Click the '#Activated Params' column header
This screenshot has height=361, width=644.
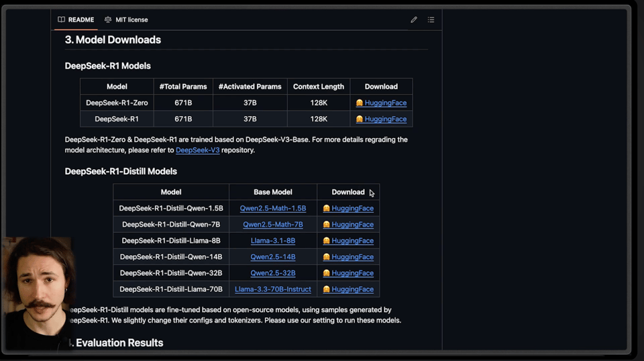tap(250, 87)
